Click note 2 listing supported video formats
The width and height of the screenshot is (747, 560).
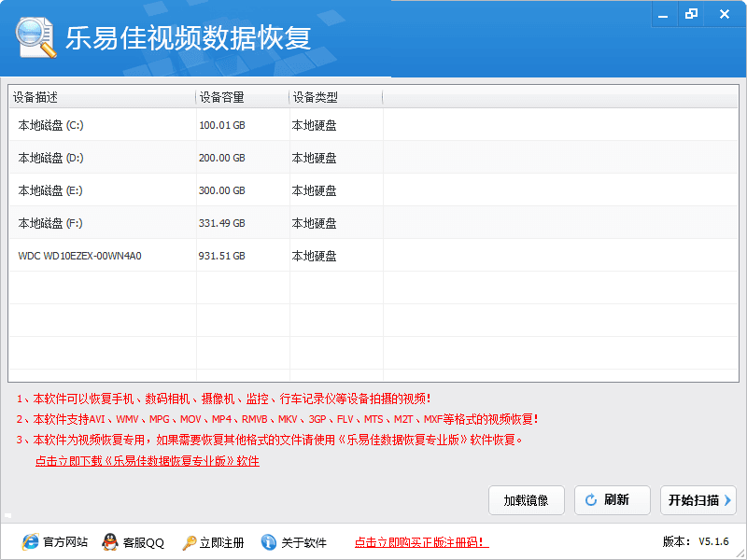[x=277, y=419]
